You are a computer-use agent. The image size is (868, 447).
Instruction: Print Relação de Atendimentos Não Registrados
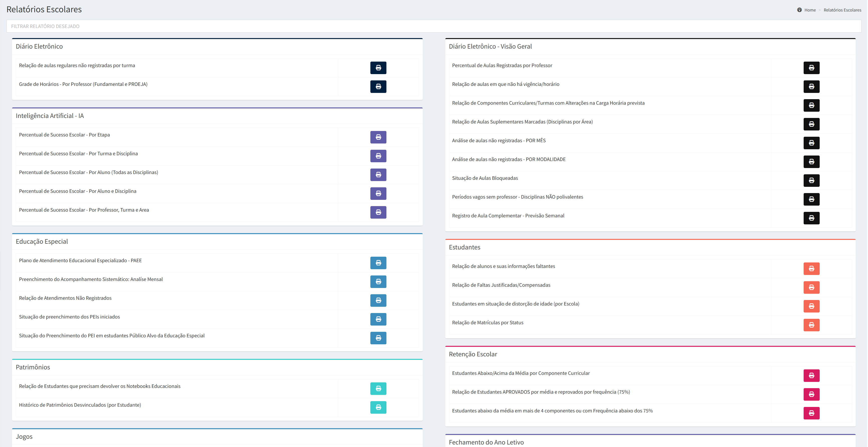378,301
